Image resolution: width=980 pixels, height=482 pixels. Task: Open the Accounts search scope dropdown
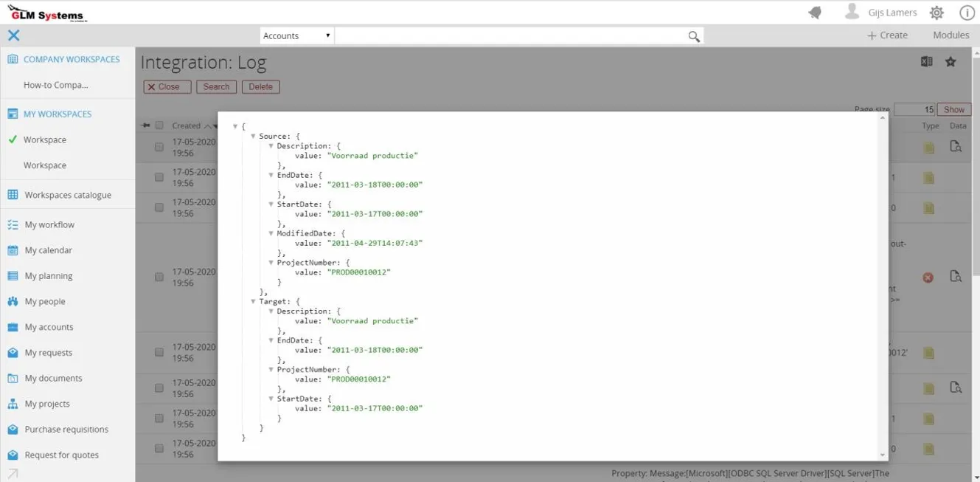(x=297, y=36)
